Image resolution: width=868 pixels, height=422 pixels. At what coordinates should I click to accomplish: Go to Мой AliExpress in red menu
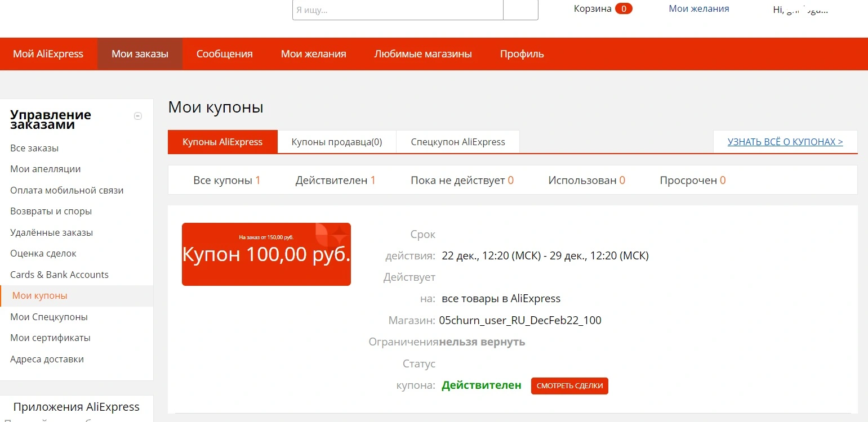pyautogui.click(x=48, y=54)
